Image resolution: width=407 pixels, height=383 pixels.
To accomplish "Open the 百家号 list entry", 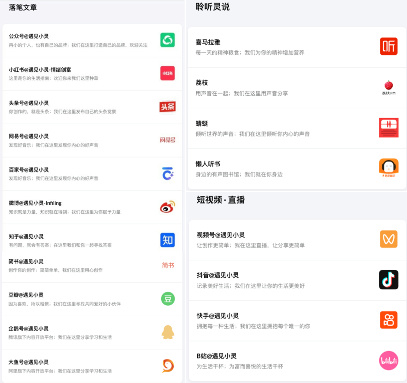I will point(92,174).
